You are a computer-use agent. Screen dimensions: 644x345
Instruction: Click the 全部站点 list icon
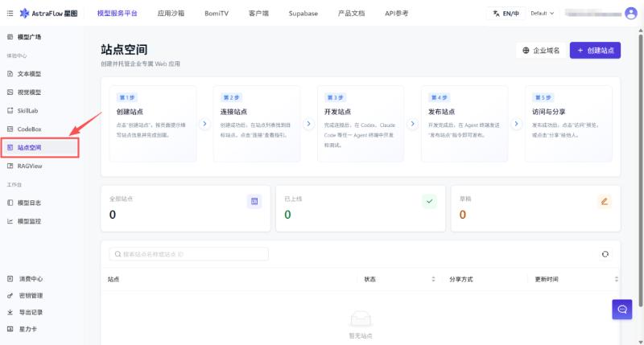pyautogui.click(x=254, y=201)
